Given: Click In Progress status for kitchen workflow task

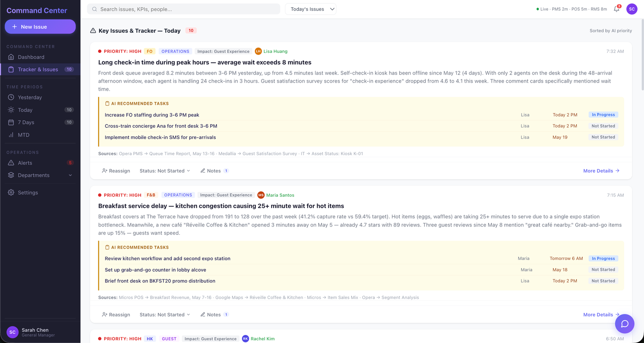Looking at the screenshot, I should click(603, 258).
